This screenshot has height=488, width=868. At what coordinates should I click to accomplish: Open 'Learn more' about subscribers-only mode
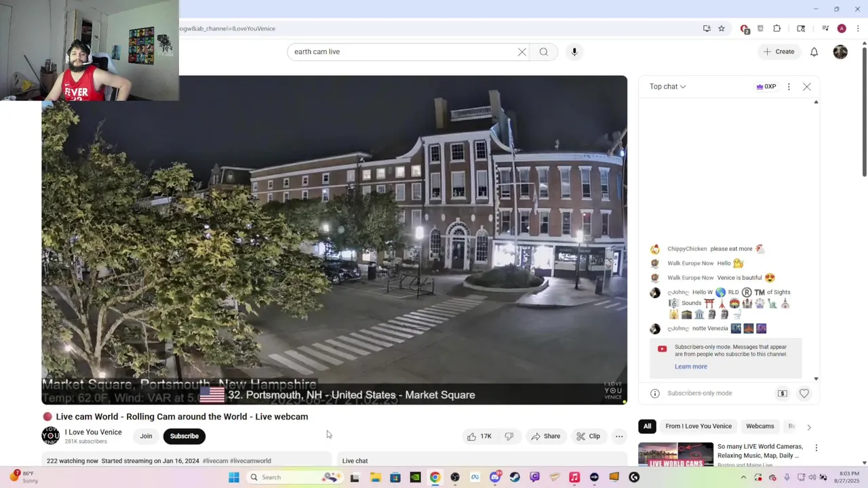691,367
